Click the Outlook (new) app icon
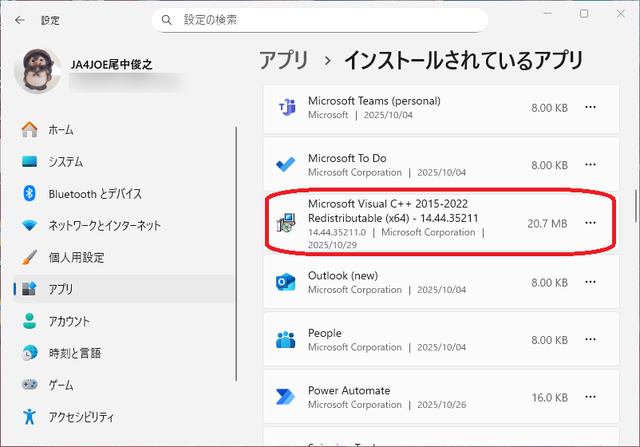Viewport: 640px width, 447px height. (286, 282)
